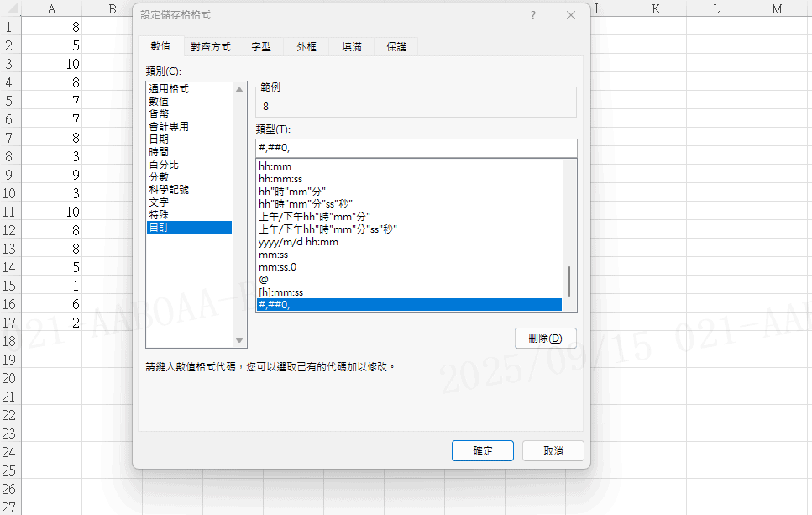Click the 類型 format code input field
Image resolution: width=812 pixels, height=515 pixels.
(416, 149)
